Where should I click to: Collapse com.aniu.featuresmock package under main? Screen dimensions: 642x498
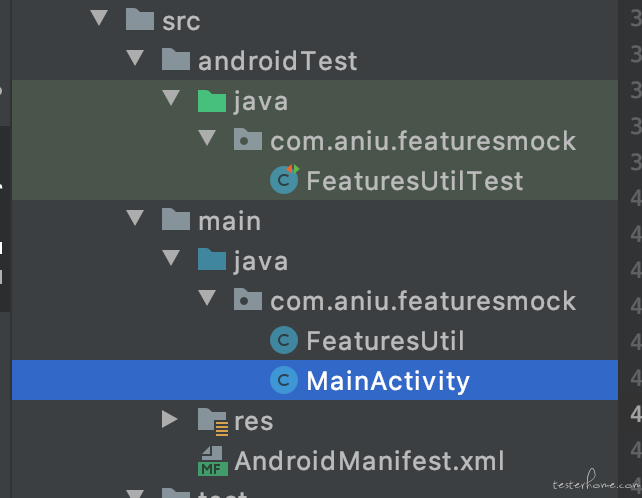pyautogui.click(x=207, y=298)
